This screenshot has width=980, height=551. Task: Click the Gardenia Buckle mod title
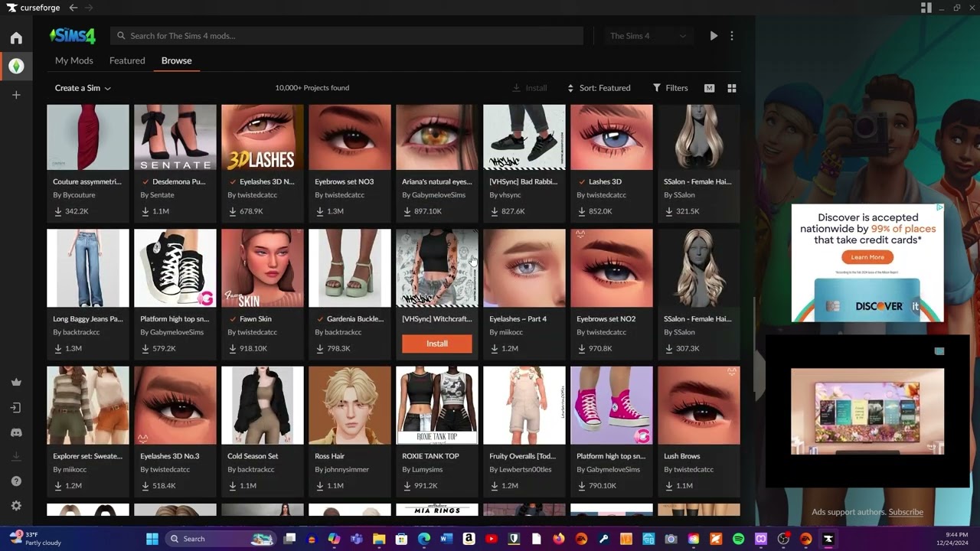pyautogui.click(x=355, y=319)
